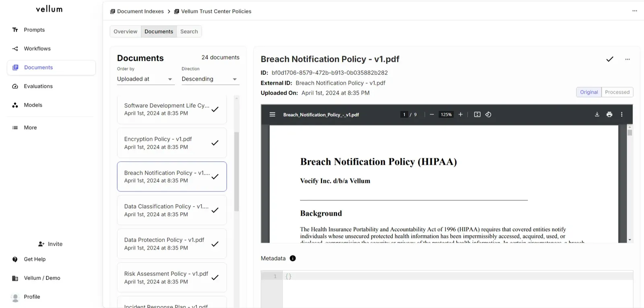Click the Invite button

tap(51, 244)
